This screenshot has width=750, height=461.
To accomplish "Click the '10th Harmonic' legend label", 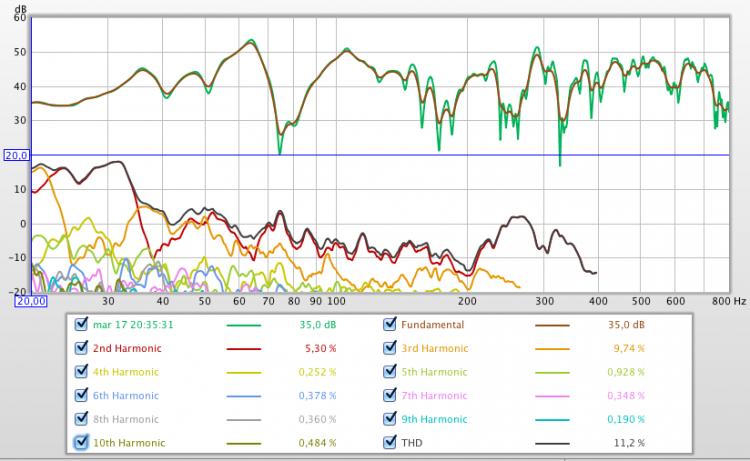I will 129,443.
